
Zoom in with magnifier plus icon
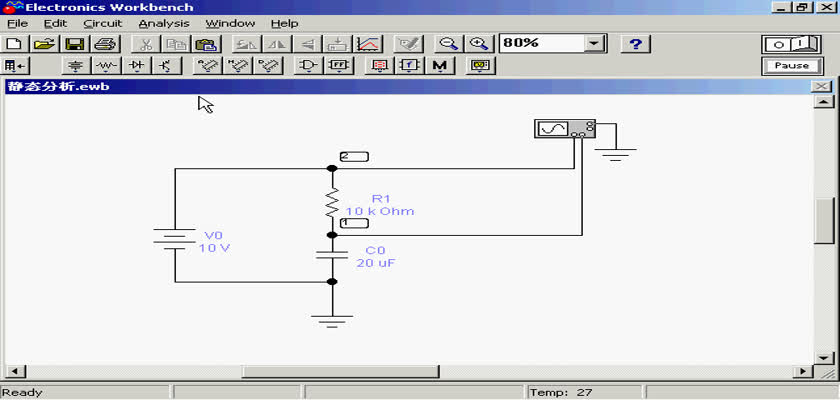click(479, 44)
